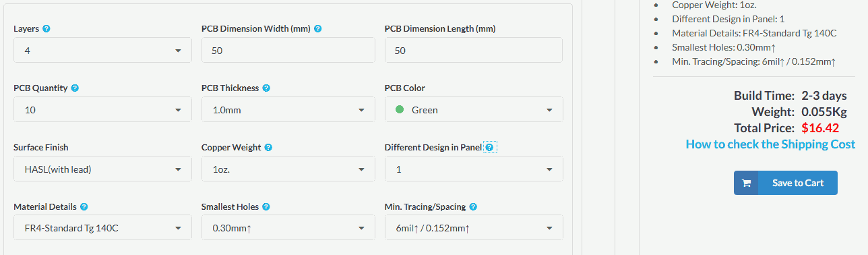The image size is (868, 255).
Task: Click the Save to Cart button
Action: click(786, 183)
